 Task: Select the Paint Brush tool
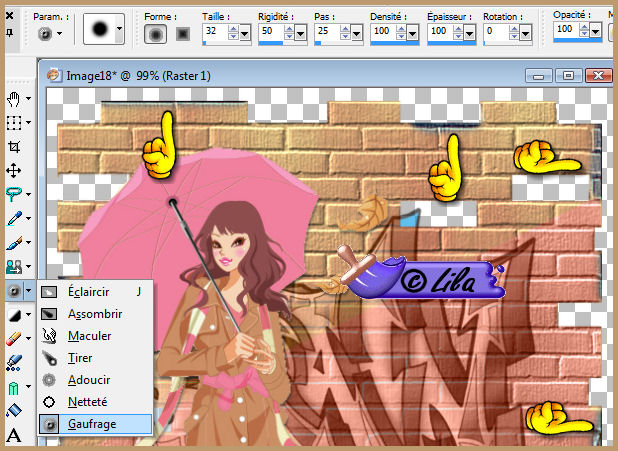click(x=14, y=242)
